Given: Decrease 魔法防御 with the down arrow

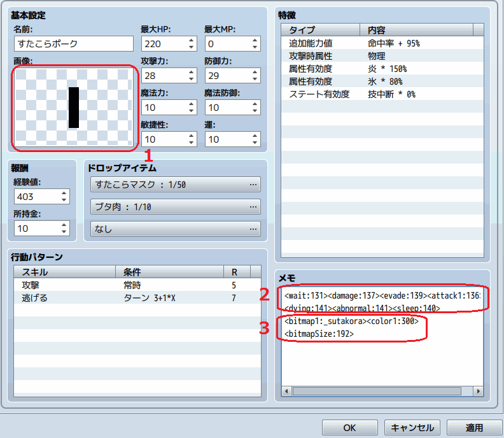Looking at the screenshot, I should pos(255,111).
